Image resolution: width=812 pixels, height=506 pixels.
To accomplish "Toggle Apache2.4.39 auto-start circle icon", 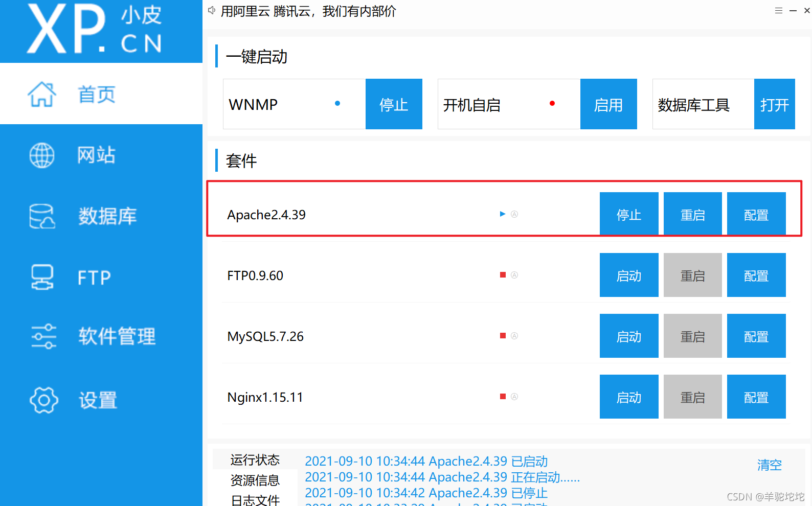I will click(514, 214).
